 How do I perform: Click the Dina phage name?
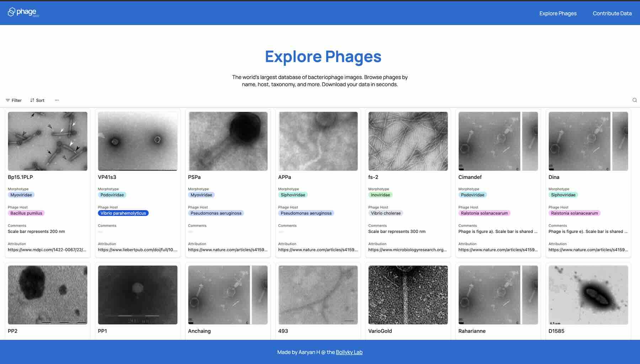[554, 177]
